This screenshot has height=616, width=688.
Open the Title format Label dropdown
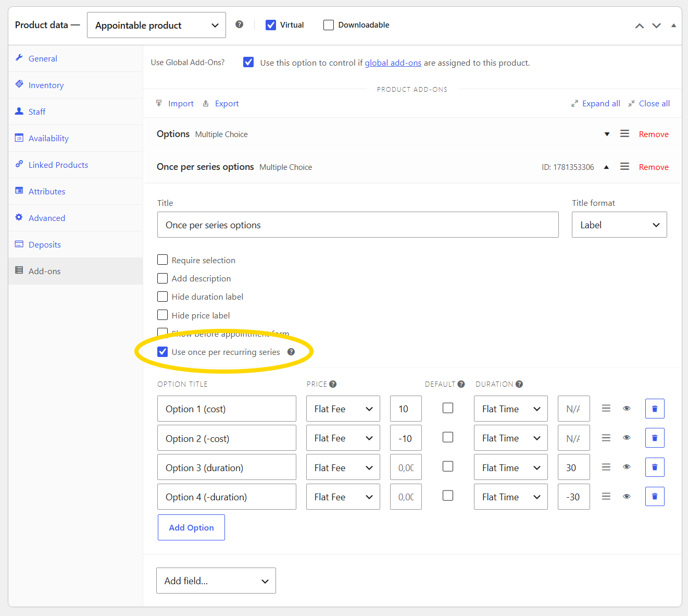click(619, 225)
